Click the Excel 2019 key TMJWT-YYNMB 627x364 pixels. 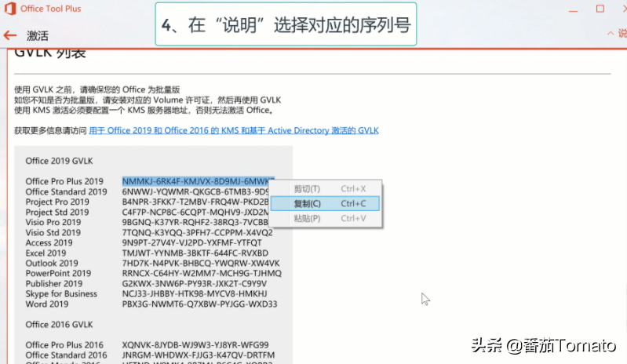pyautogui.click(x=195, y=253)
